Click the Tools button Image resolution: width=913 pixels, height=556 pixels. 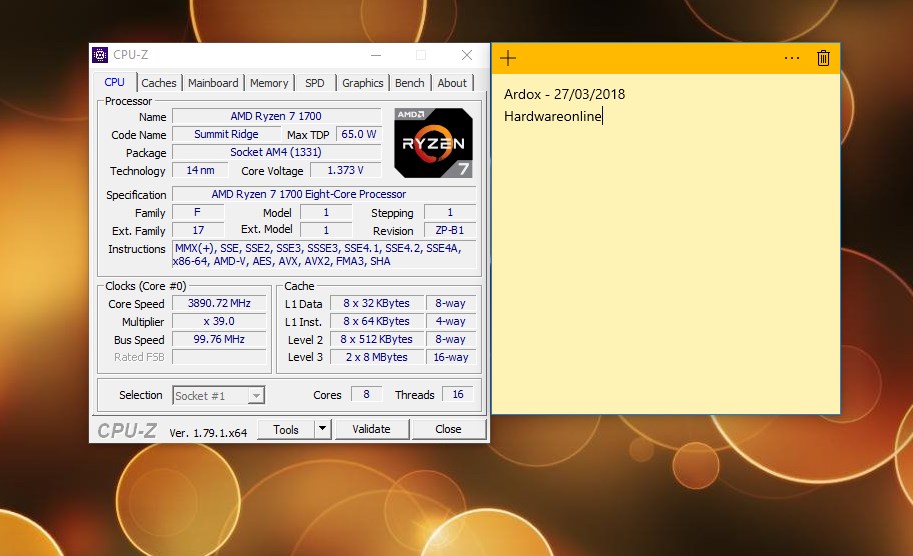286,429
